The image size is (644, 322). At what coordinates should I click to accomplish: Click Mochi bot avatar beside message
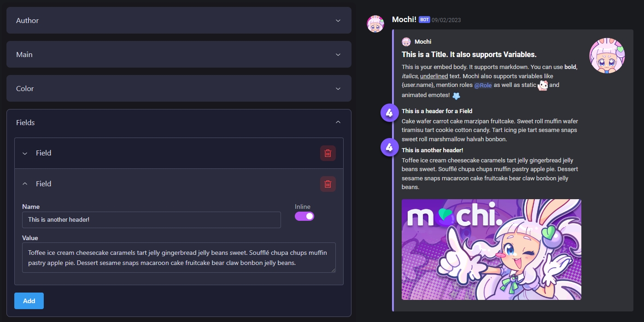tap(375, 24)
